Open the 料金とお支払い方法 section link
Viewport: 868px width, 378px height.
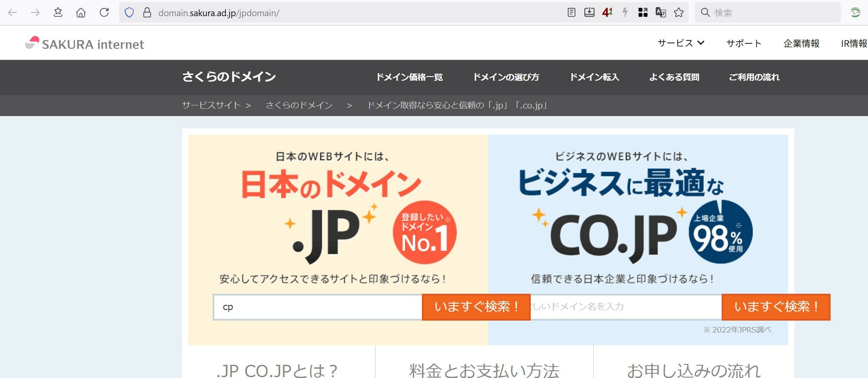484,371
